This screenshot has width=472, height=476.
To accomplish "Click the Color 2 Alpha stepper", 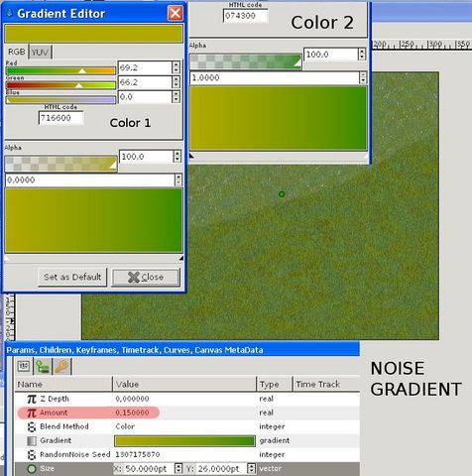I will point(362,55).
